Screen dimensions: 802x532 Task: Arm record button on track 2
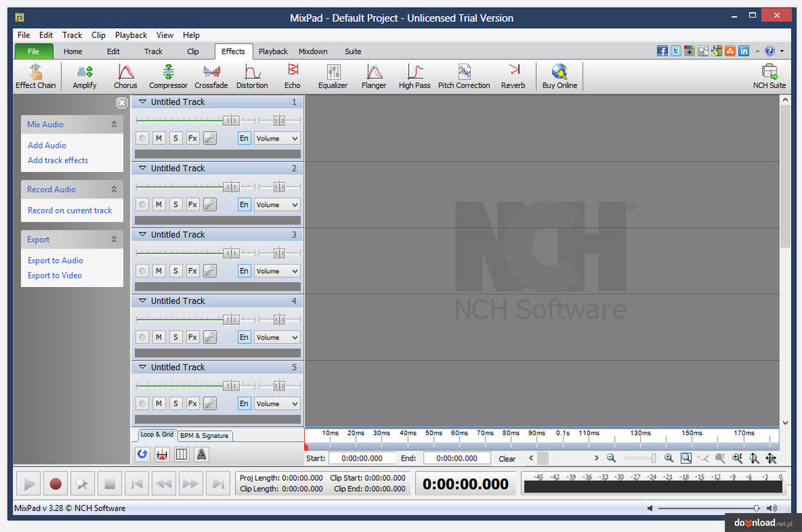click(x=143, y=204)
